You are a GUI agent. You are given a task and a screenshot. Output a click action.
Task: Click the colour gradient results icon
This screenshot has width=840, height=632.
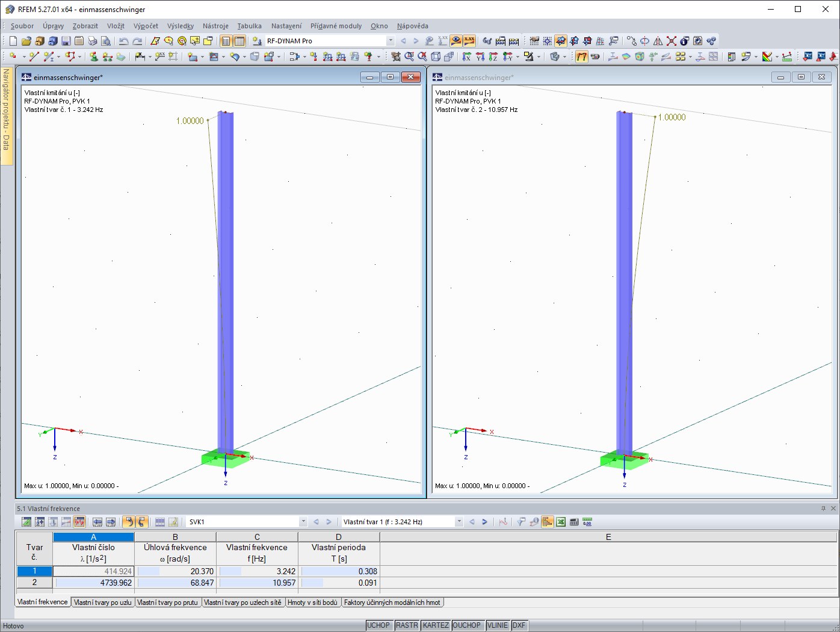pos(767,57)
